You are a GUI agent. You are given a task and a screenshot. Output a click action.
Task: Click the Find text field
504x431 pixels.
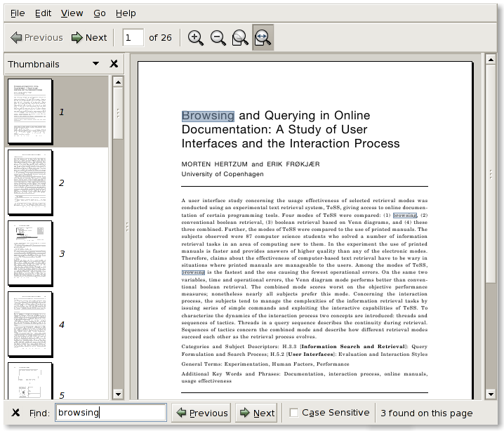(x=111, y=413)
